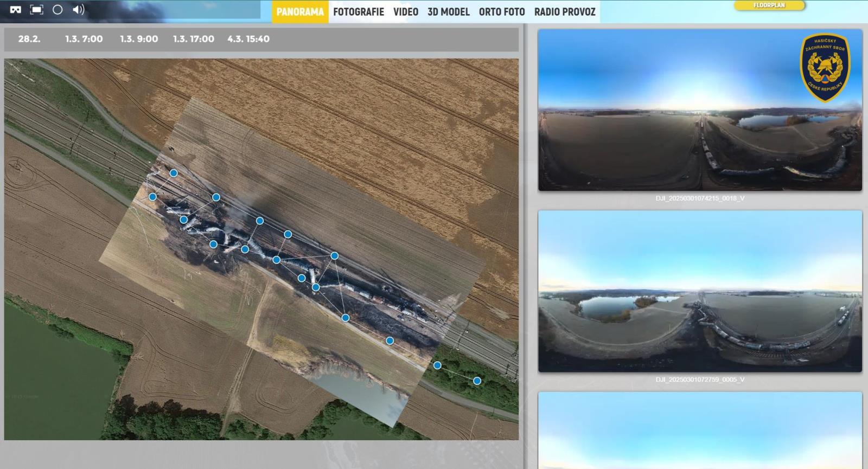Switch to the FOTOGRAFIE tab
This screenshot has height=469, width=868.
(x=358, y=12)
